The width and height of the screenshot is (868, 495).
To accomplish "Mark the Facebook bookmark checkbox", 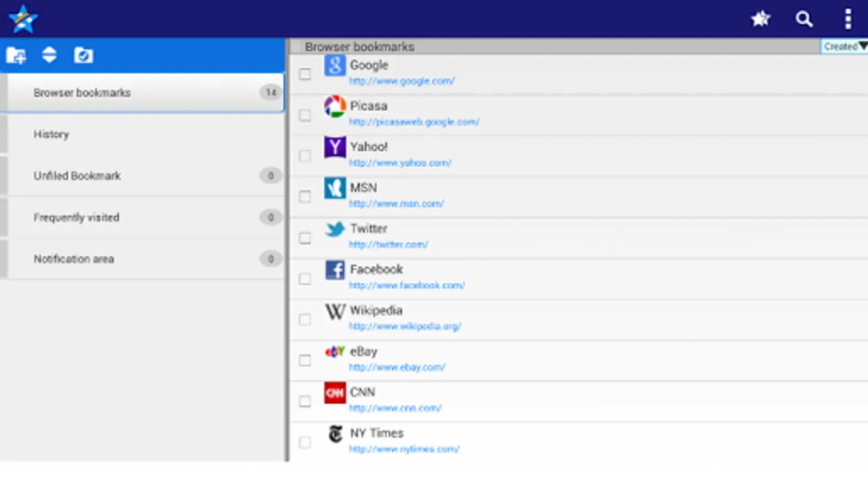I will click(x=305, y=278).
